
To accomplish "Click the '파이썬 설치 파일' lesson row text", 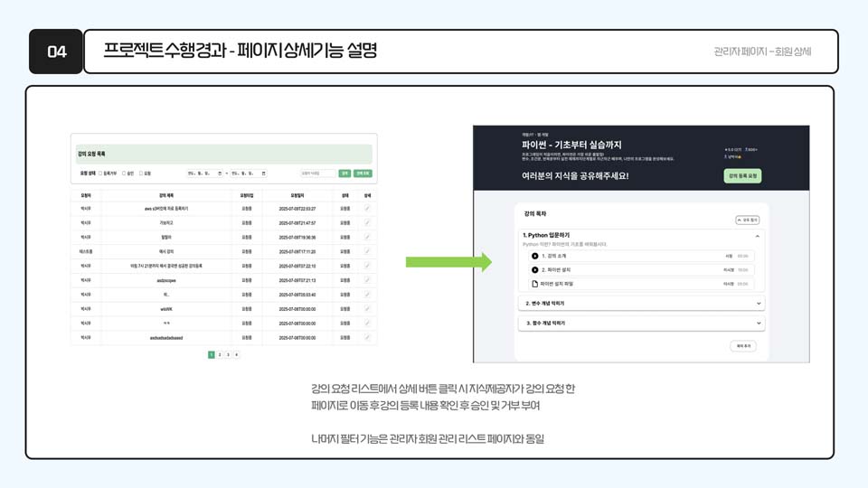I will tap(557, 284).
